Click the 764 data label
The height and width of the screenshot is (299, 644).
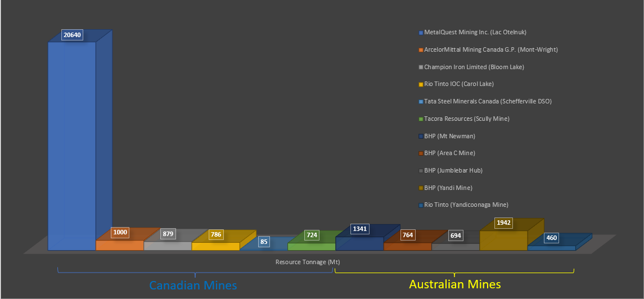click(408, 235)
